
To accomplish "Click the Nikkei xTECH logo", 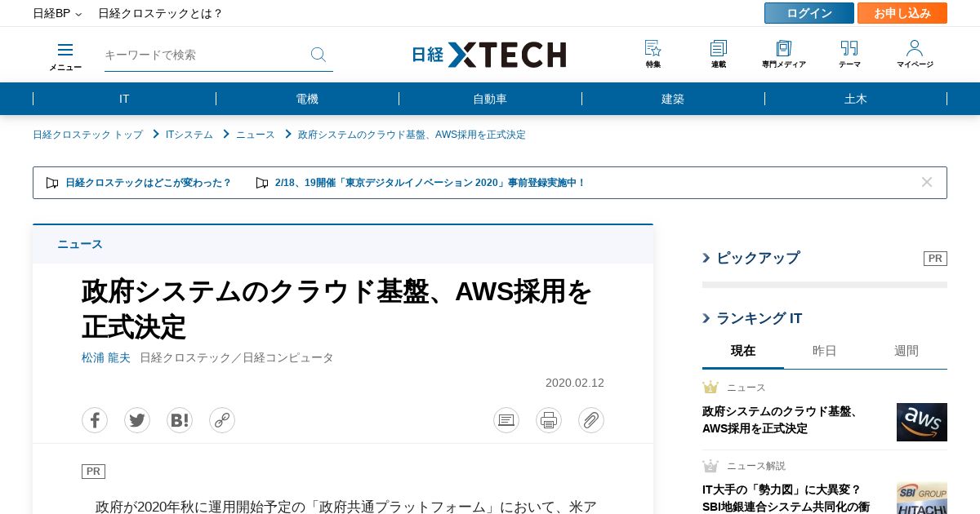I will 489,55.
